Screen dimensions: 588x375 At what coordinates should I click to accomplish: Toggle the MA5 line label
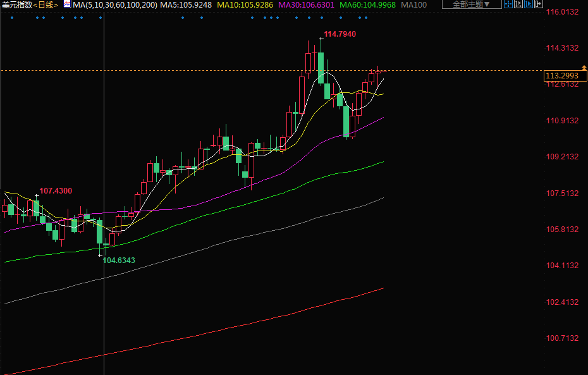186,4
